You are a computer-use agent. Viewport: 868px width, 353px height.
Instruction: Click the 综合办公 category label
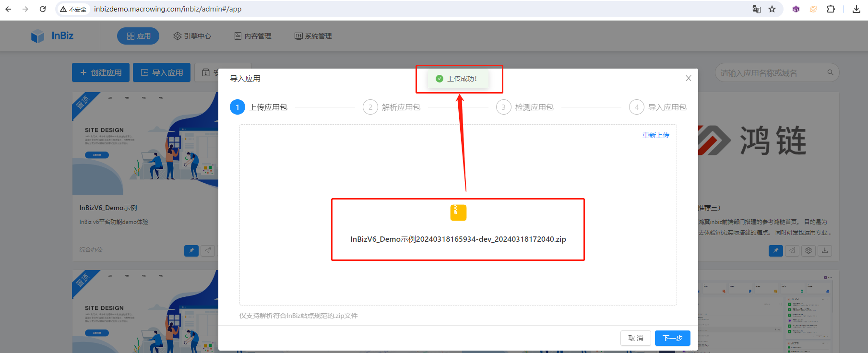[x=91, y=249]
